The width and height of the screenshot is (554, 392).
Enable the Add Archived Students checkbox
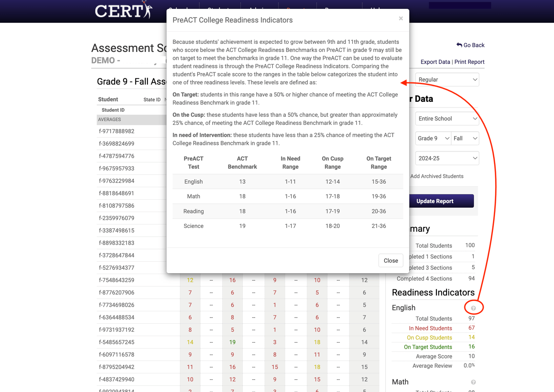point(408,176)
